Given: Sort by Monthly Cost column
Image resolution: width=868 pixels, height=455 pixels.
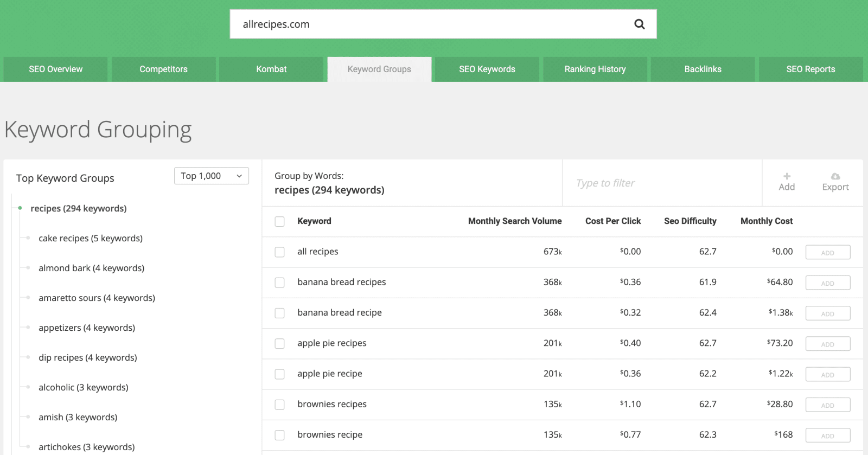Looking at the screenshot, I should click(x=767, y=221).
